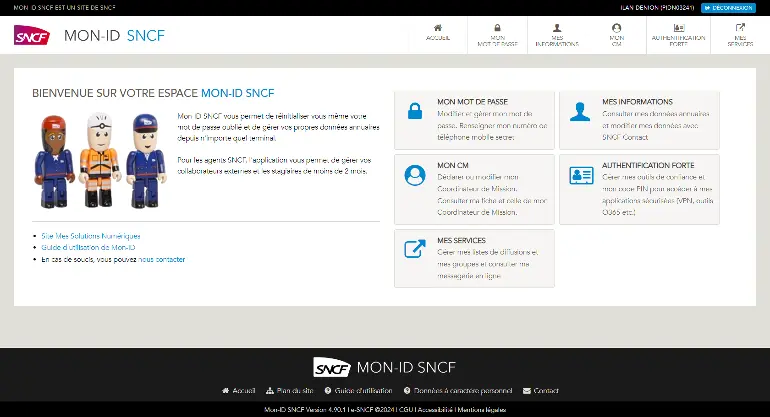Screen dimensions: 770x417
Task: Open the MON MOT DE PASSE card title
Action: point(472,102)
